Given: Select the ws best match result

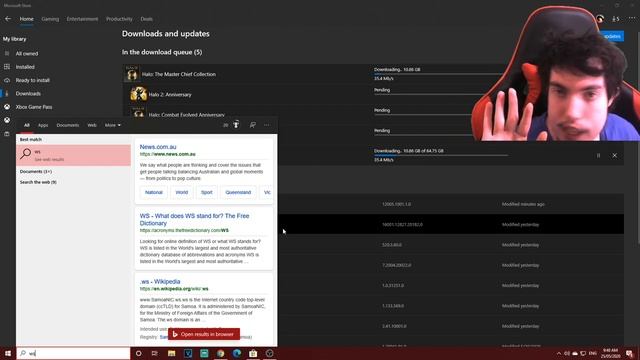Looking at the screenshot, I should click(x=73, y=155).
